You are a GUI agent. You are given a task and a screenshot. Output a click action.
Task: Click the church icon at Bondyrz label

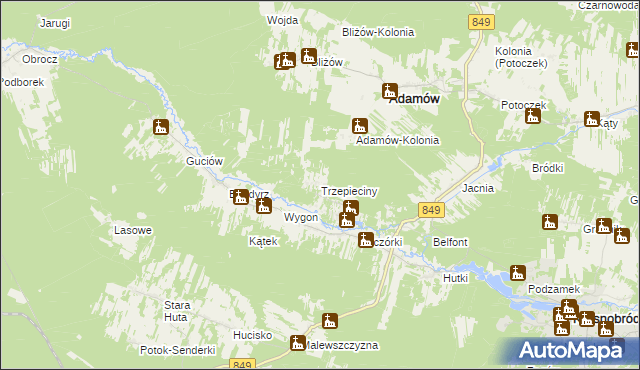coord(241,197)
